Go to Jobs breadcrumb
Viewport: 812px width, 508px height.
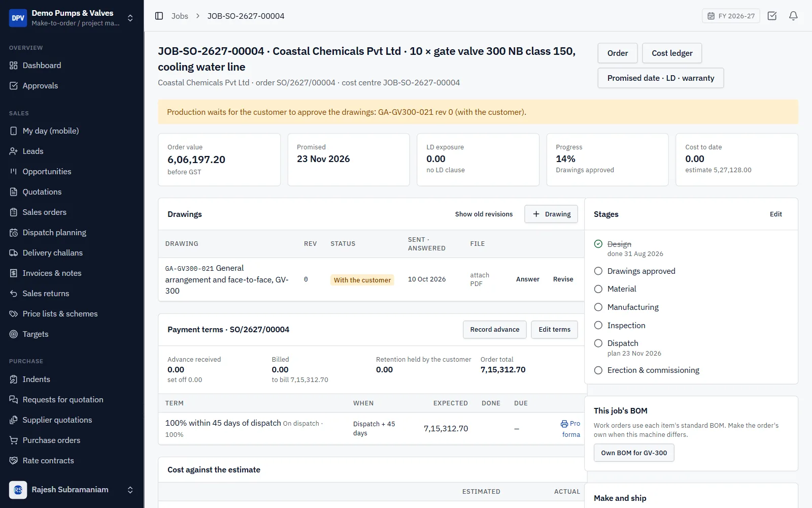click(180, 16)
